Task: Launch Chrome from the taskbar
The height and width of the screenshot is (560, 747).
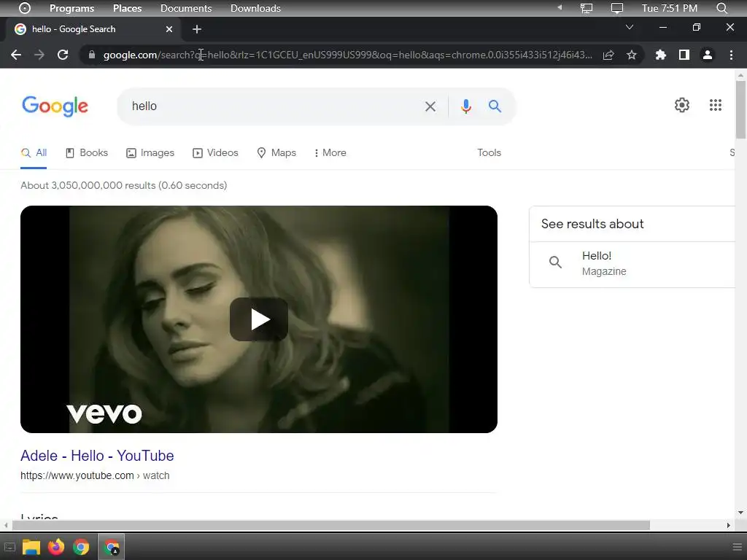Action: [x=81, y=547]
